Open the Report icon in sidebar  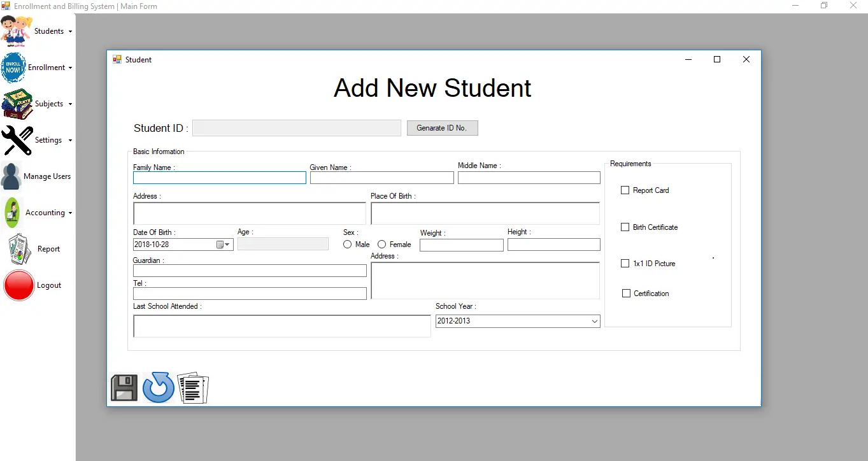click(x=19, y=249)
